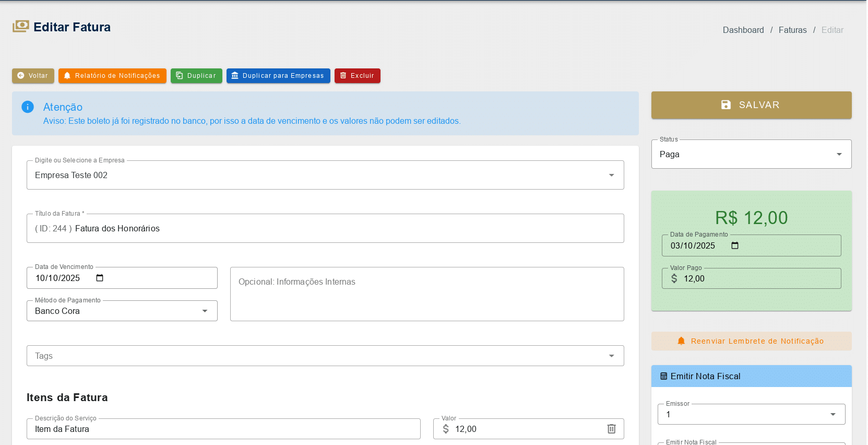Navigate to Dashboard breadcrumb link
This screenshot has height=445, width=868.
(x=743, y=30)
